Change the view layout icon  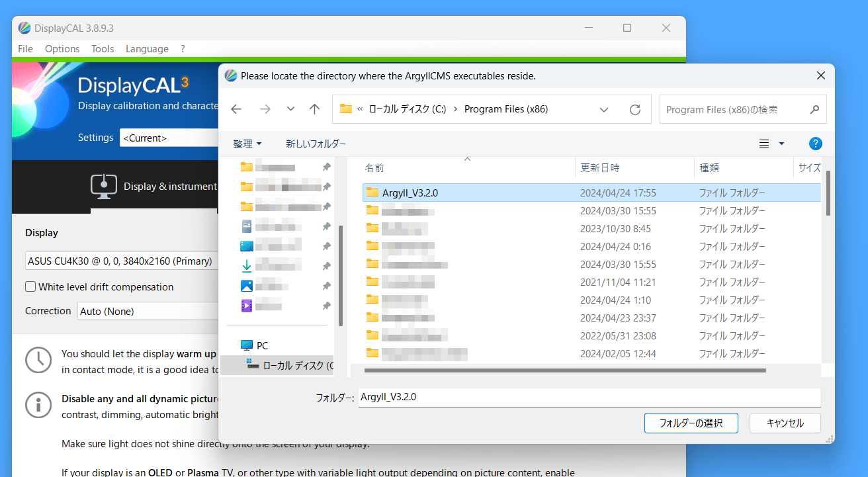(764, 144)
